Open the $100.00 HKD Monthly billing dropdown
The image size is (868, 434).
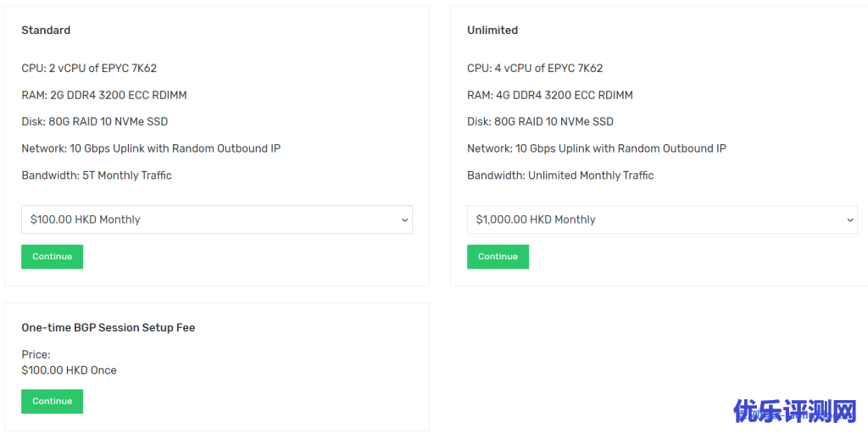click(x=216, y=220)
